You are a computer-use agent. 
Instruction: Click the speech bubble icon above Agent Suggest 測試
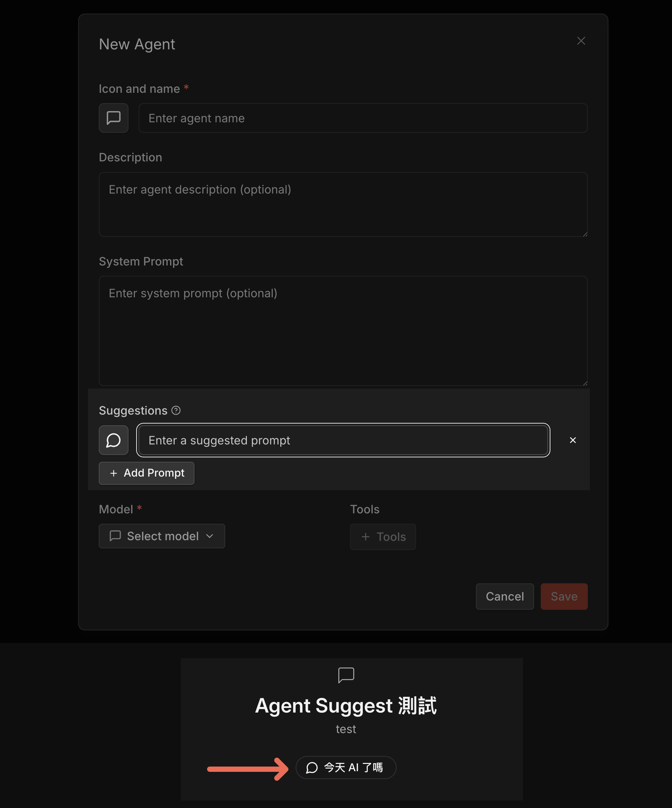coord(346,674)
